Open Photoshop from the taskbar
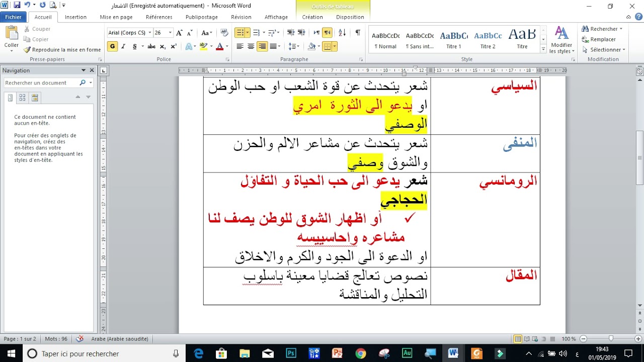This screenshot has width=644, height=362. tap(291, 353)
